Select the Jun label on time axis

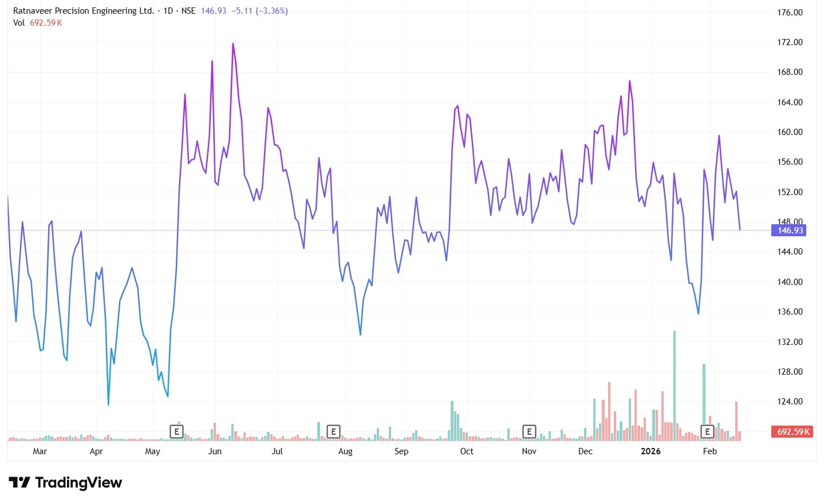[x=215, y=451]
